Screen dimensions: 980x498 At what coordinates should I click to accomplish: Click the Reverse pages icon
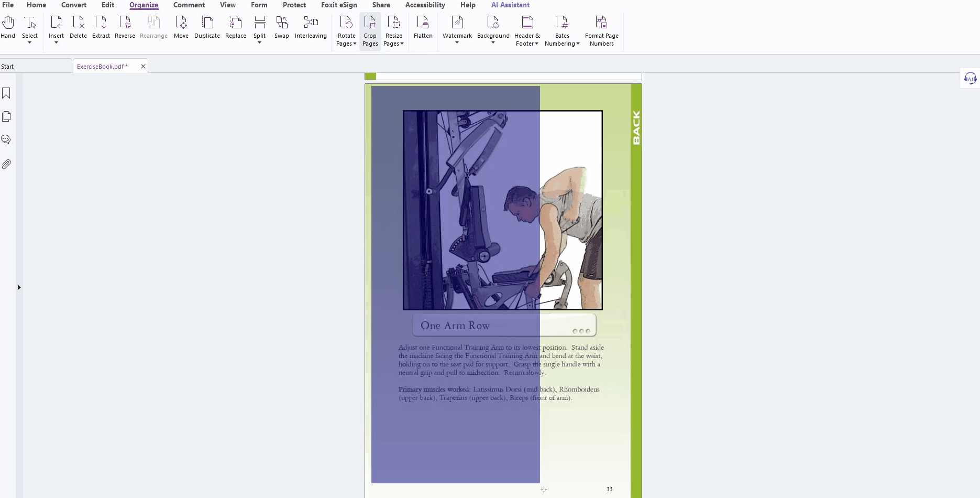pos(125,23)
